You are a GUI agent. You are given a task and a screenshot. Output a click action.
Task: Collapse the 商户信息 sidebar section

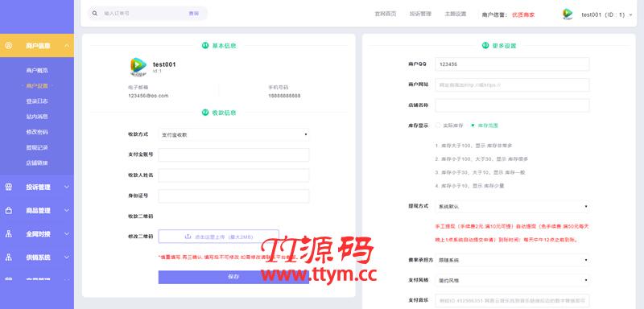coord(67,46)
